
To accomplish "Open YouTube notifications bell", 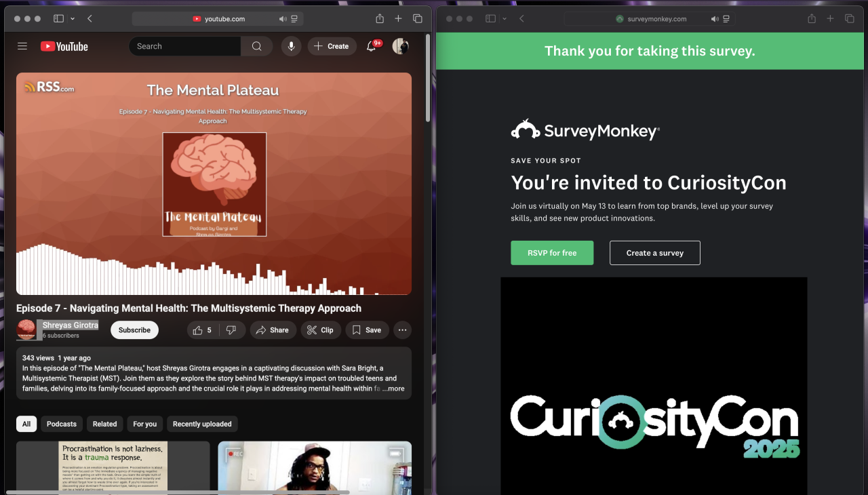I will pyautogui.click(x=371, y=46).
